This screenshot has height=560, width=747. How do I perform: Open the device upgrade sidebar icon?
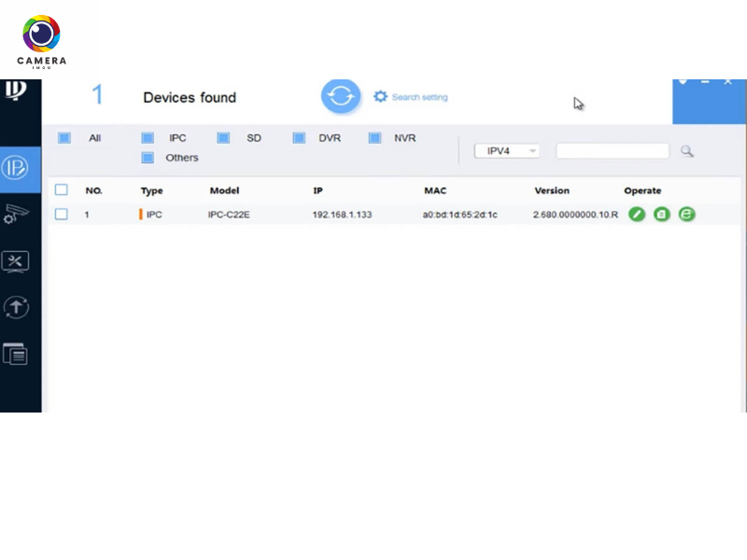18,307
